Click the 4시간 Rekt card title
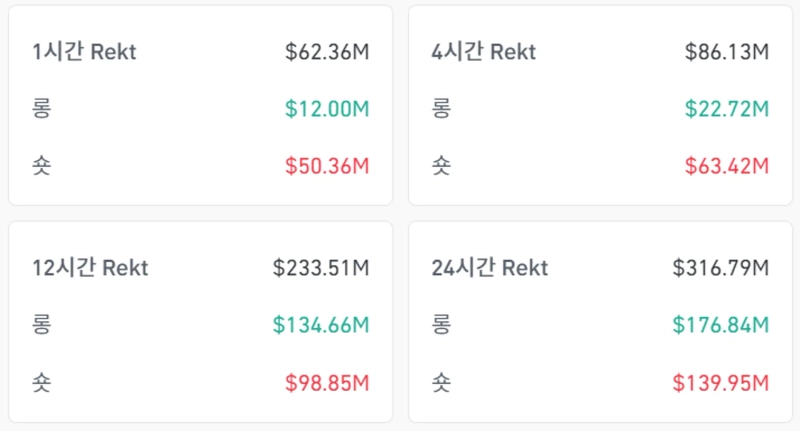 coord(483,52)
